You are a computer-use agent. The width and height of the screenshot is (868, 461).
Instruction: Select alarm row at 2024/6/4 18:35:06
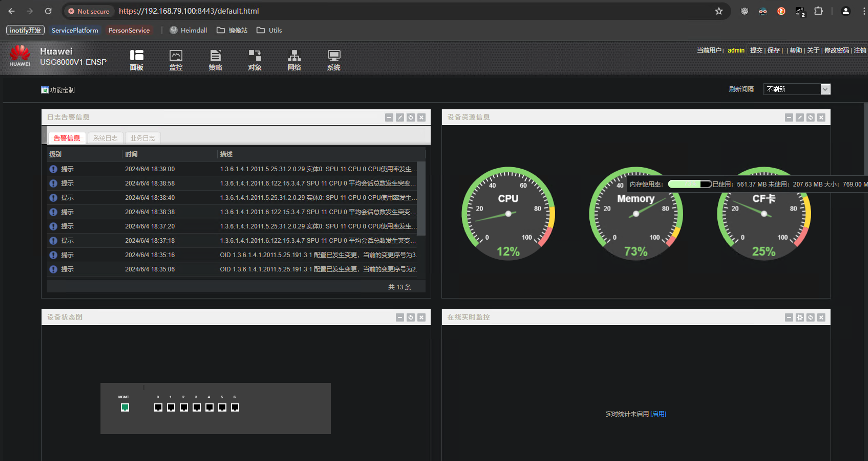click(x=232, y=269)
